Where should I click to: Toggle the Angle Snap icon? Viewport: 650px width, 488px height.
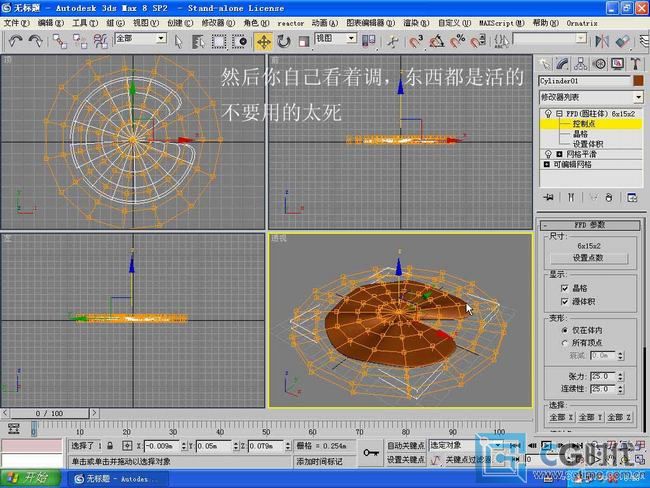(437, 41)
